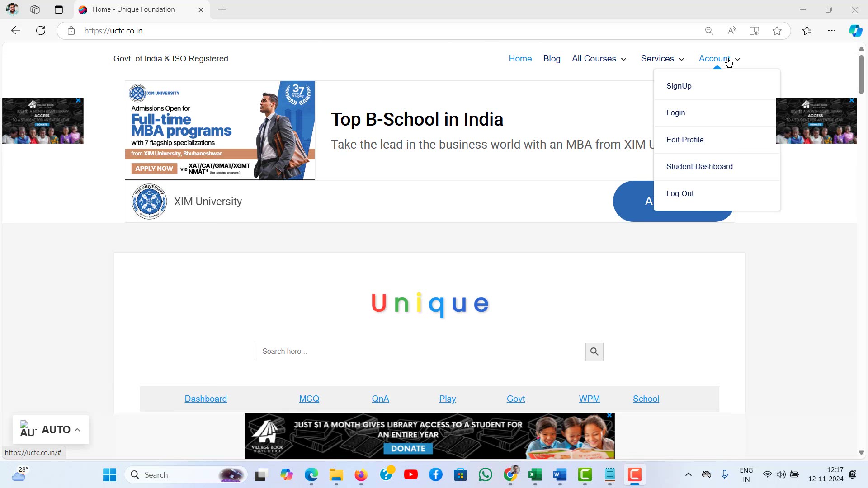Click the Top B-School in India headline
Screen dimensions: 868x488
(417, 120)
